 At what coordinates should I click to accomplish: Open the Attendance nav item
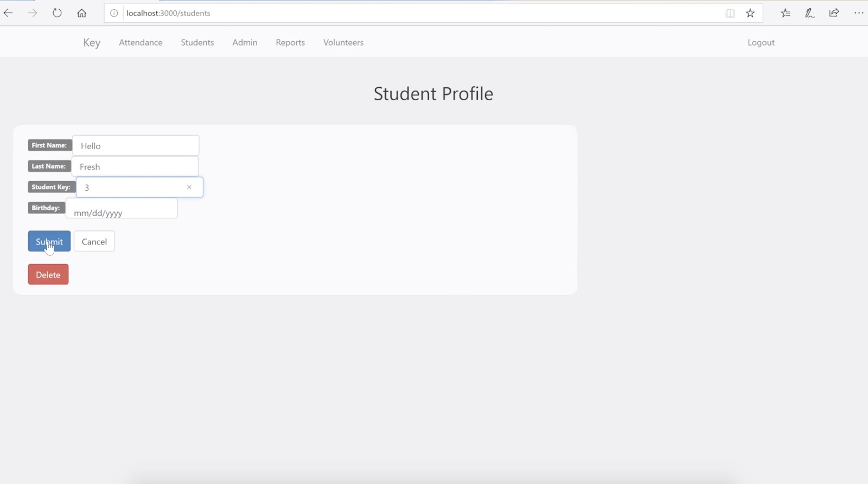[141, 42]
